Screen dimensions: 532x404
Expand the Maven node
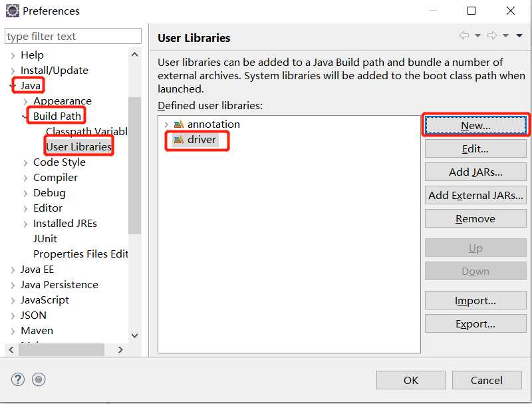13,331
